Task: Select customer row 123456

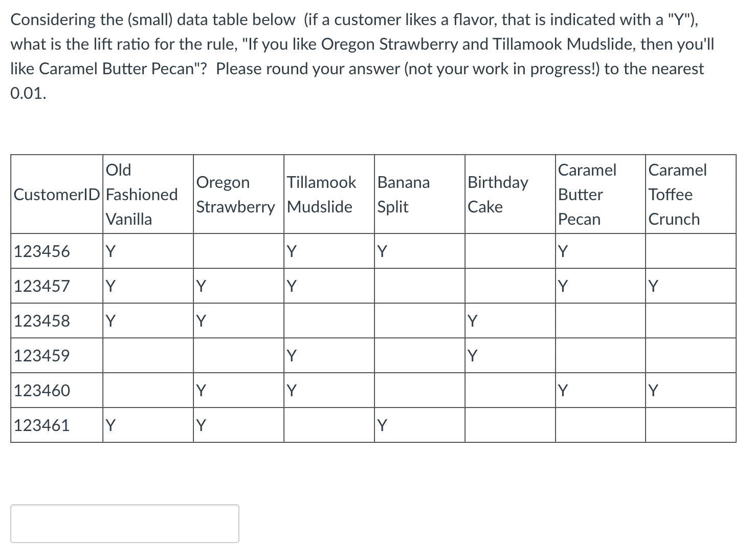Action: coord(42,251)
